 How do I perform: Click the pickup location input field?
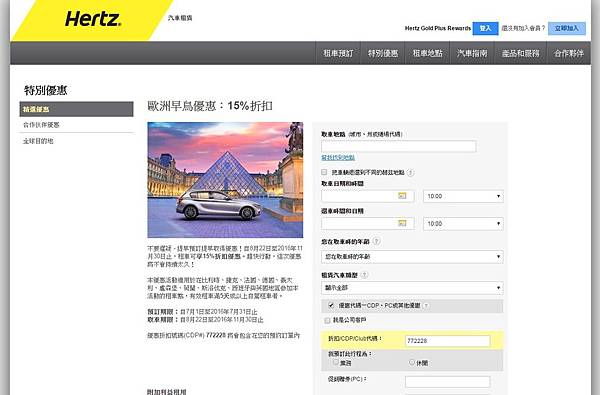coord(399,146)
